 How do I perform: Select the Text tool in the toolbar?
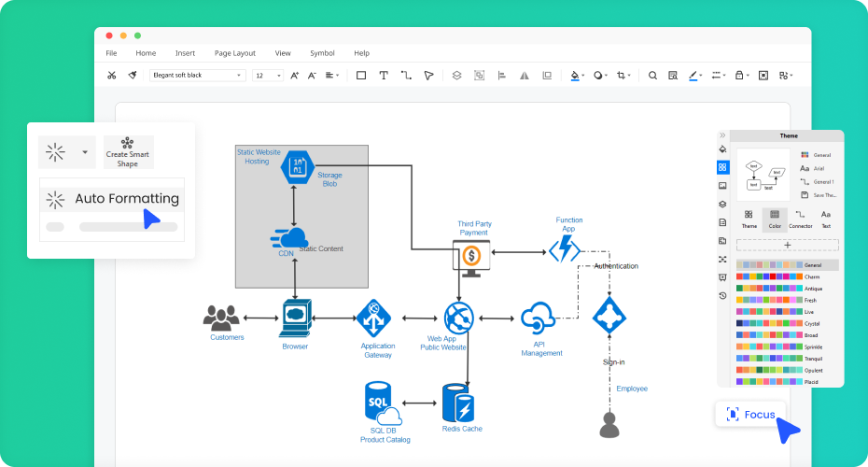click(x=383, y=76)
